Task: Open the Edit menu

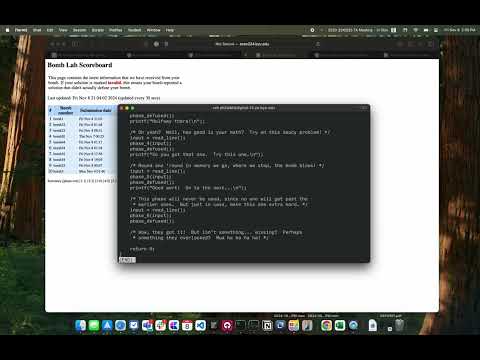Action: pyautogui.click(x=50, y=30)
